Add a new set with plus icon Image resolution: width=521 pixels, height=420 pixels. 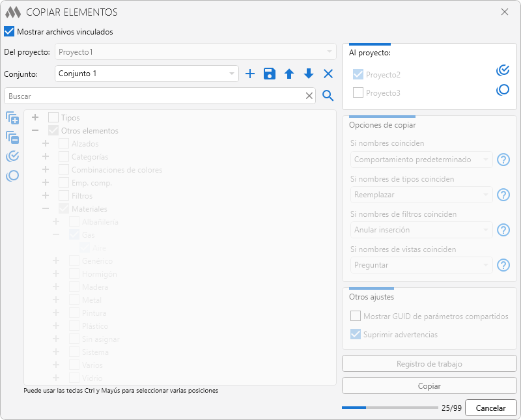coord(250,74)
